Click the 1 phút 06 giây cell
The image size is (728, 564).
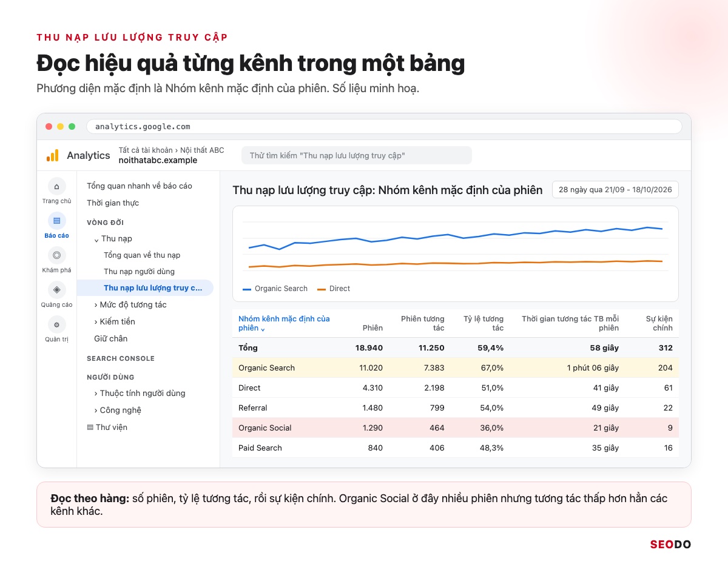click(x=593, y=368)
